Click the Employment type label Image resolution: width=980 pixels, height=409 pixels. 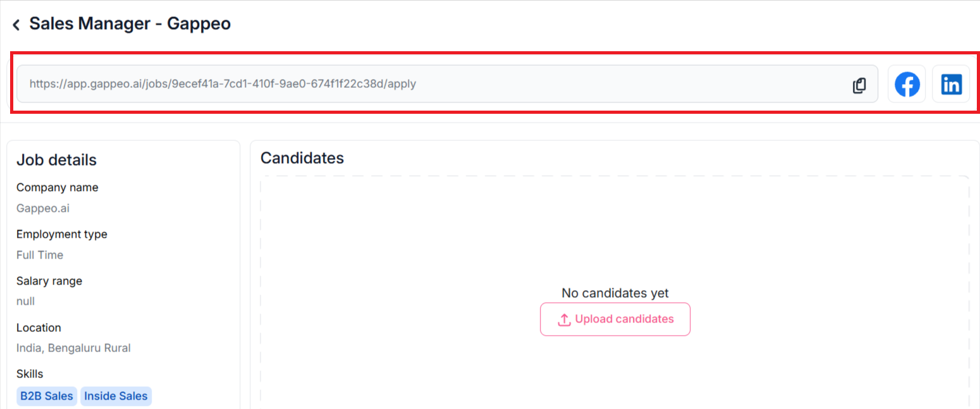tap(62, 234)
